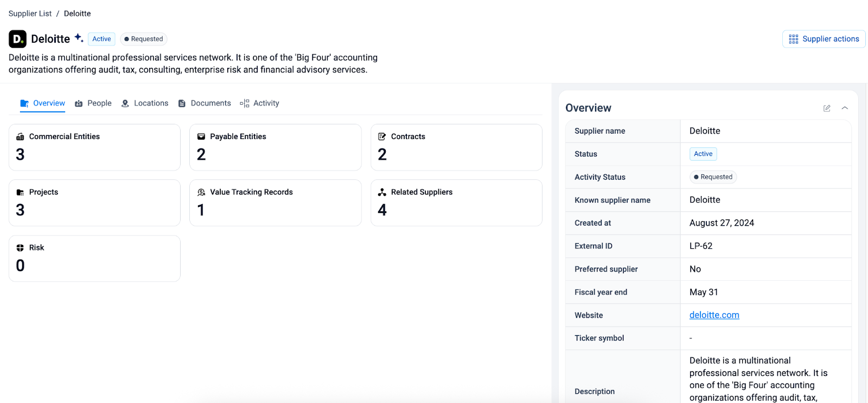Open the Projects card
The height and width of the screenshot is (403, 868).
tap(94, 203)
